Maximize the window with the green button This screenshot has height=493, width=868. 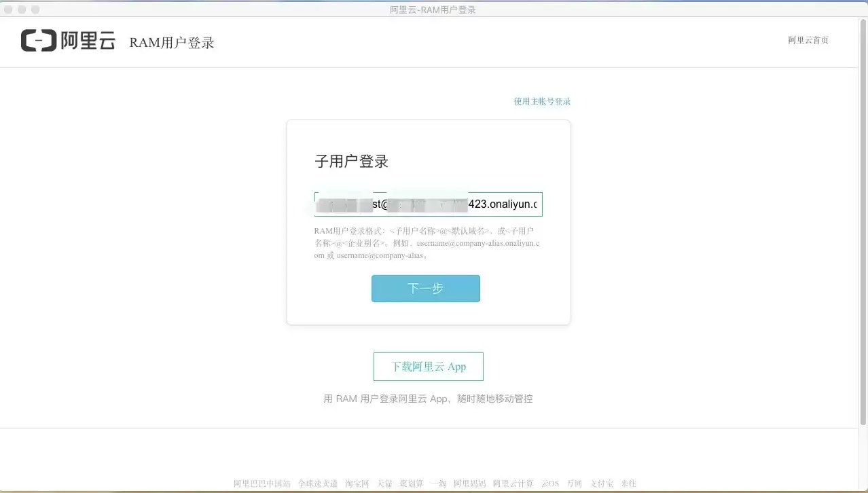[x=35, y=10]
